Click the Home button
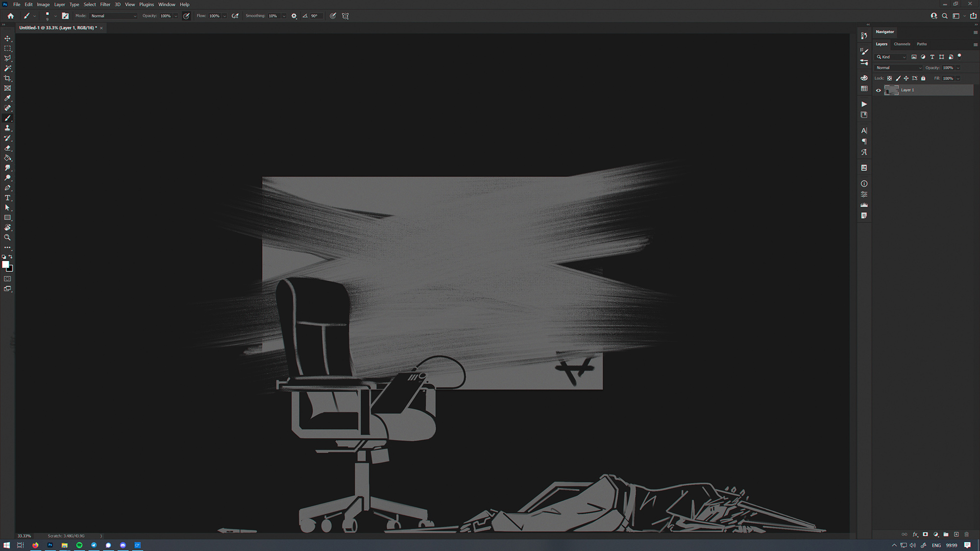Image resolution: width=980 pixels, height=551 pixels. tap(10, 16)
